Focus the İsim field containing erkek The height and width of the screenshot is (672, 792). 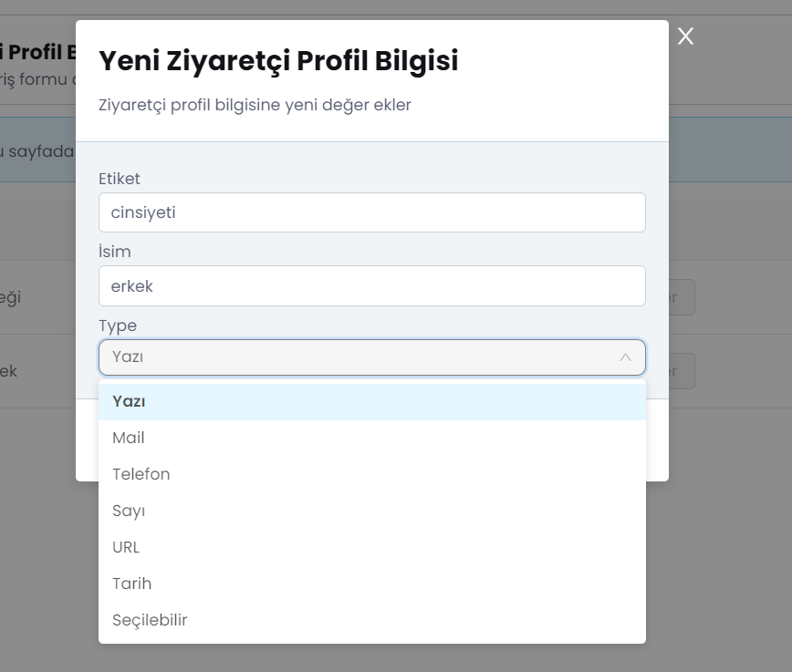pos(371,285)
